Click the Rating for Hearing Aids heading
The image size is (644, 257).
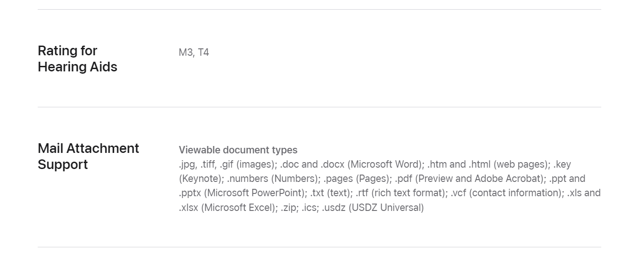pos(77,58)
